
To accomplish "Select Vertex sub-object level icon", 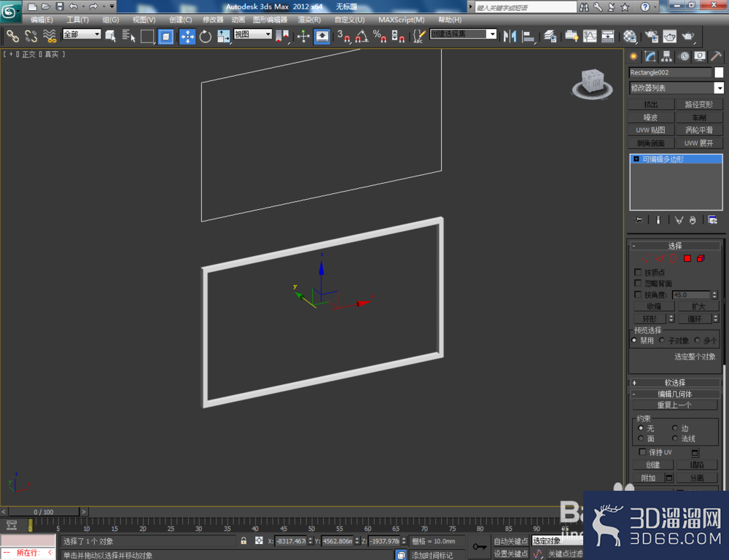I will point(646,258).
